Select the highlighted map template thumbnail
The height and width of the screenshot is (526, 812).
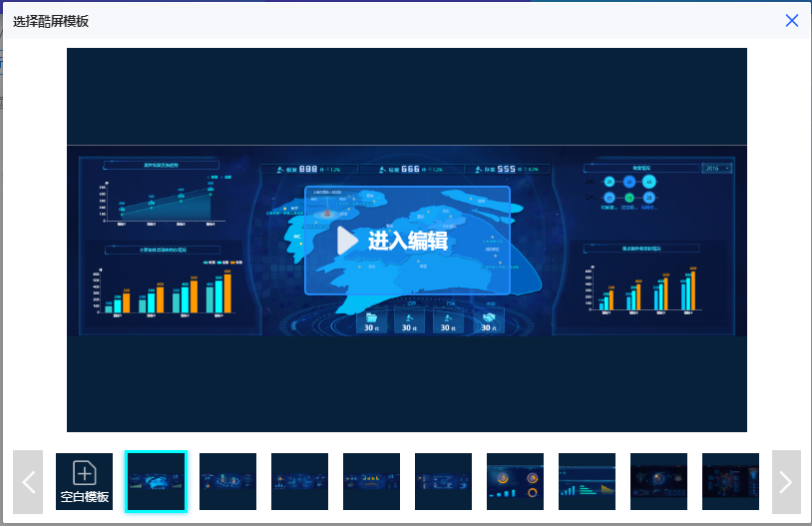coord(156,482)
